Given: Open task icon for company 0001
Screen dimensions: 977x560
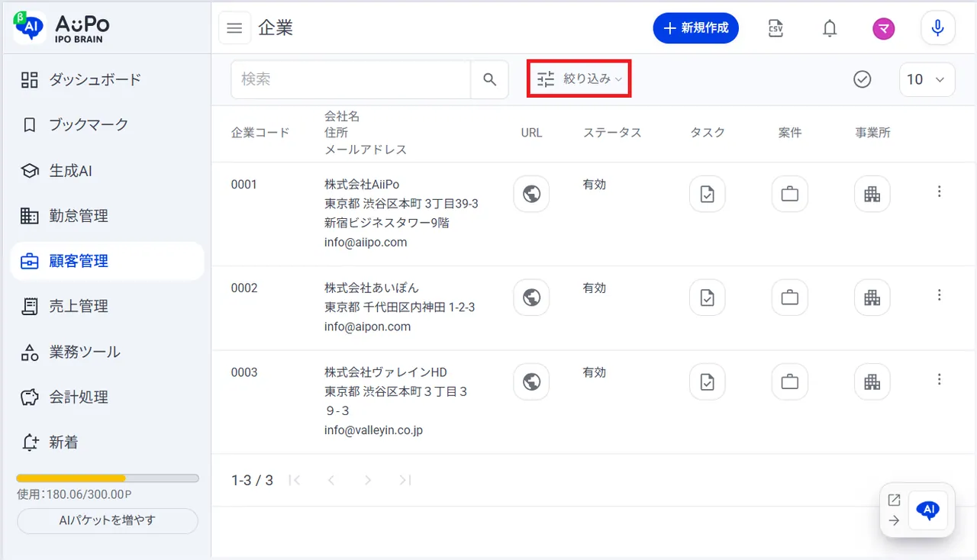Looking at the screenshot, I should [x=708, y=195].
